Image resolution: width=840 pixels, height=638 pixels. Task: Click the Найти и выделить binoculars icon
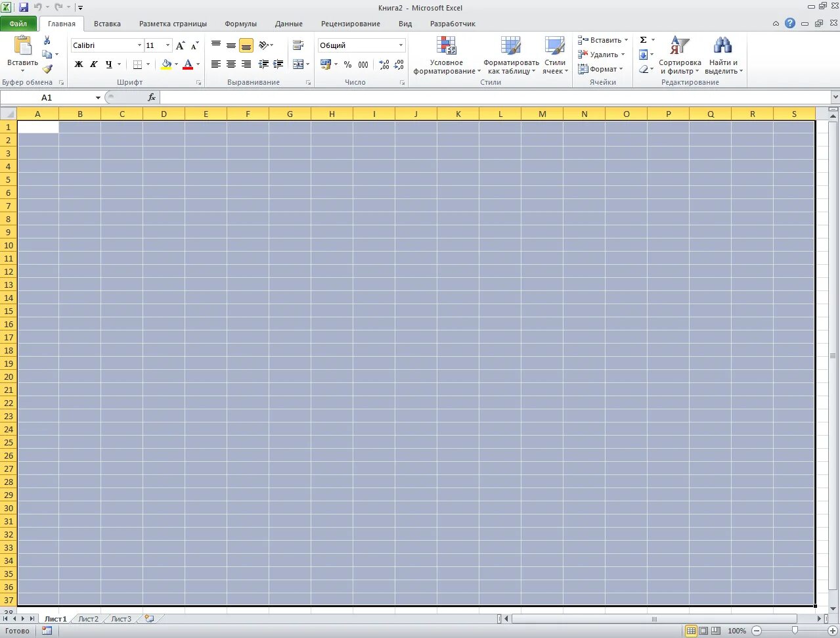coord(722,45)
